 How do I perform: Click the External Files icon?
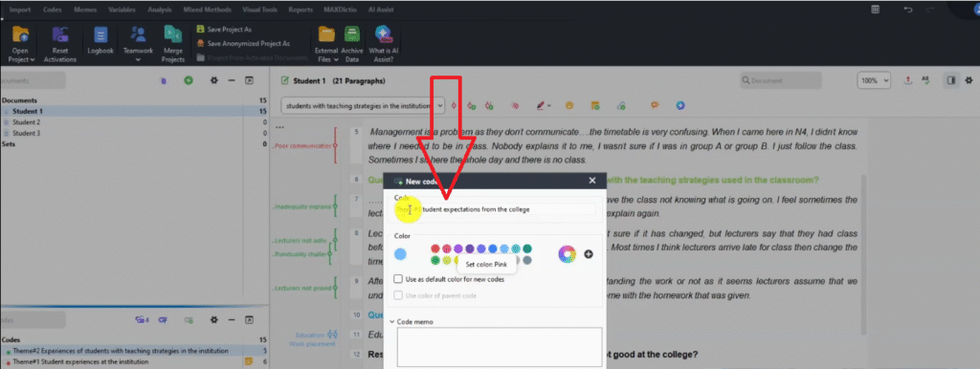pyautogui.click(x=326, y=45)
